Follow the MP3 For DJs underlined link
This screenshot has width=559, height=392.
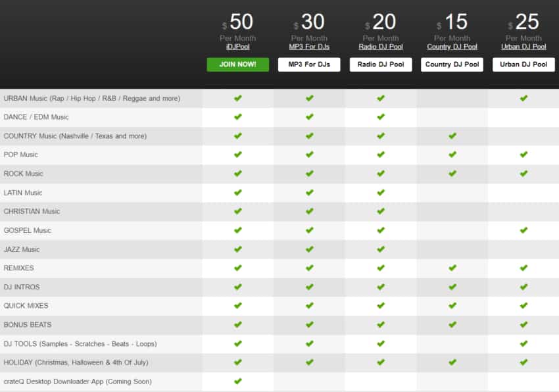point(309,47)
